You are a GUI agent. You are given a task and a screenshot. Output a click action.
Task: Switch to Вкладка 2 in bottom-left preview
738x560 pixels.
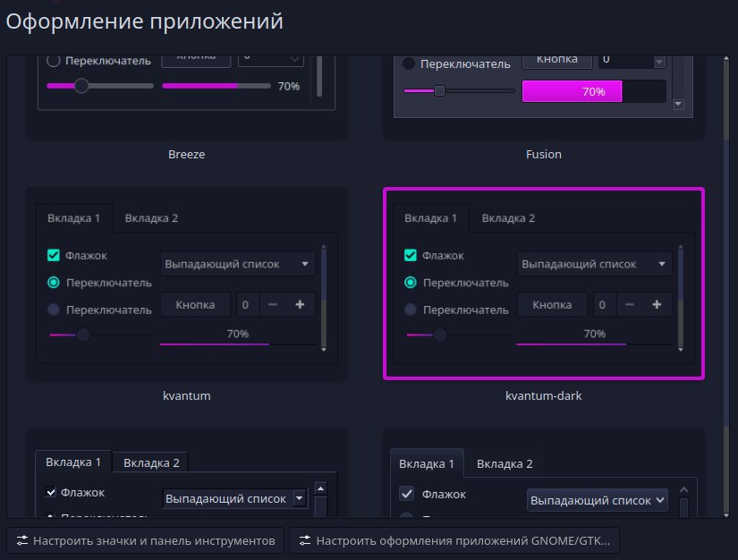[x=151, y=462]
